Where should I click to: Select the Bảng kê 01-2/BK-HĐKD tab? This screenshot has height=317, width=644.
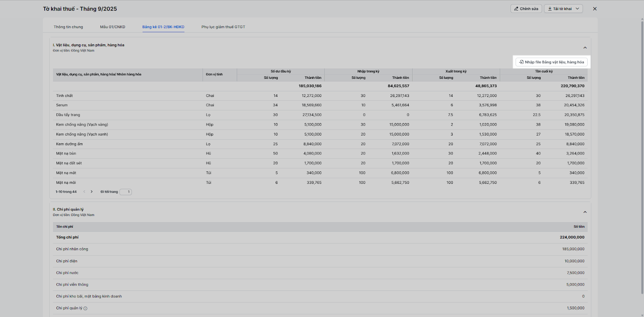pos(163,27)
